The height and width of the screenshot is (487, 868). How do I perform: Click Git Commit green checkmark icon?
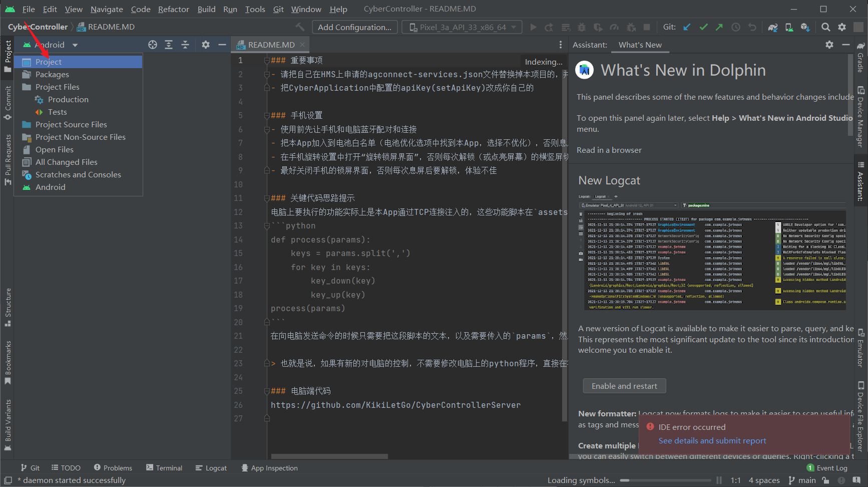[x=703, y=27]
